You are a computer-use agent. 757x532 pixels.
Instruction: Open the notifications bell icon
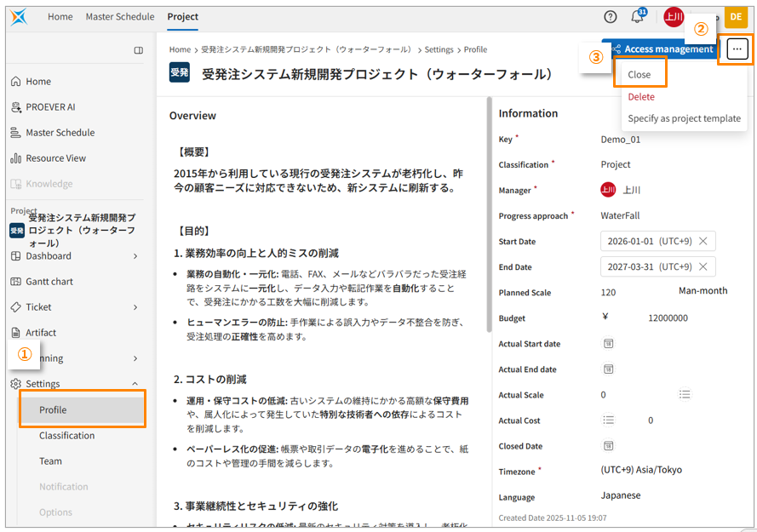(637, 17)
